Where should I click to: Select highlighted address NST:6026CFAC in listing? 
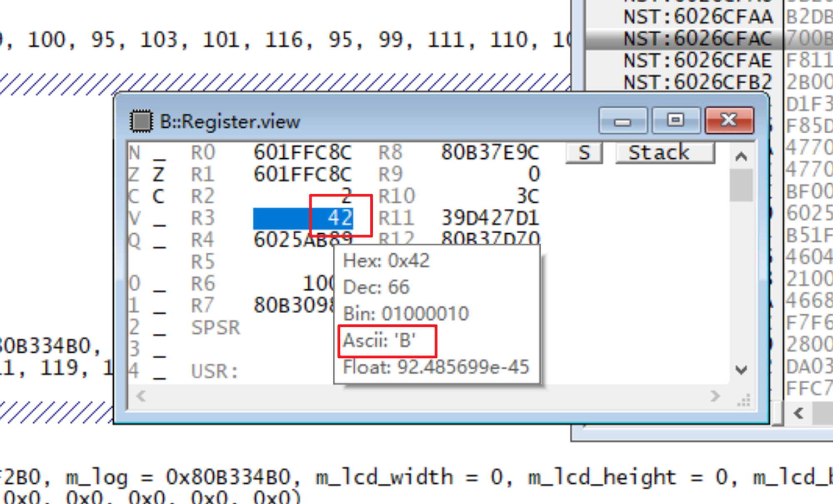(x=698, y=39)
